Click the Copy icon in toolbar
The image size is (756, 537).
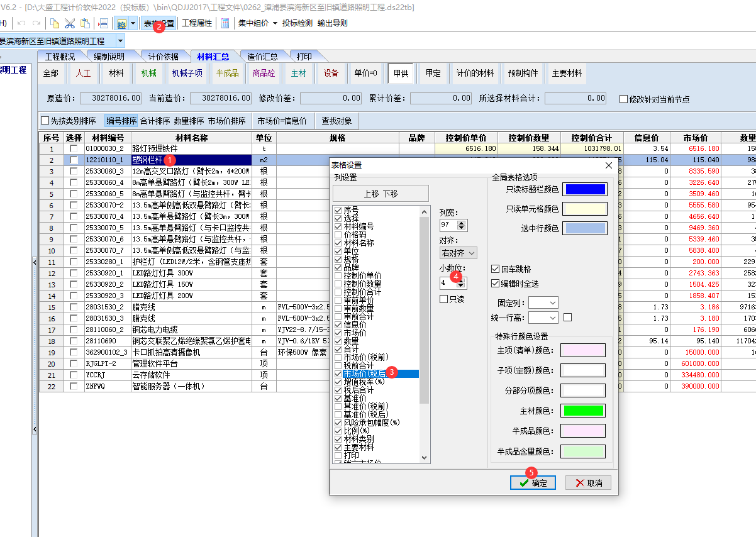click(x=55, y=23)
